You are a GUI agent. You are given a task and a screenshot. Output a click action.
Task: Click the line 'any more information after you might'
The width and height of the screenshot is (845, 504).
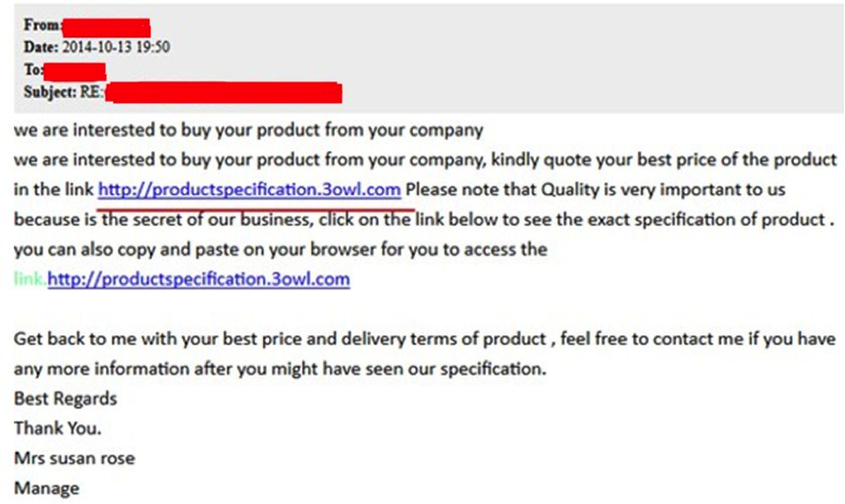(280, 369)
